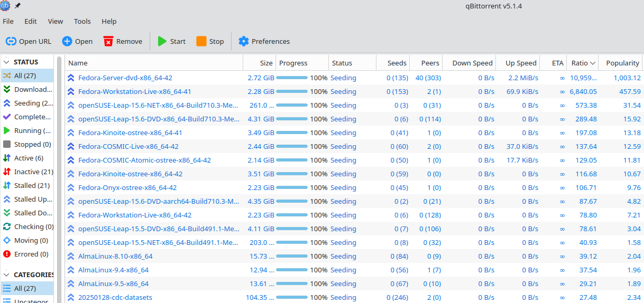Viewport: 644px width, 303px height.
Task: Select the AlmaLinux-8.10-x86_64 torrent row
Action: [115, 256]
